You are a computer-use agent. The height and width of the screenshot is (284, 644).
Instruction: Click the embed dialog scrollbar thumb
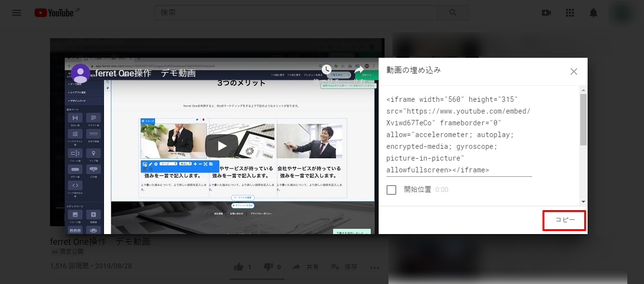point(583,119)
